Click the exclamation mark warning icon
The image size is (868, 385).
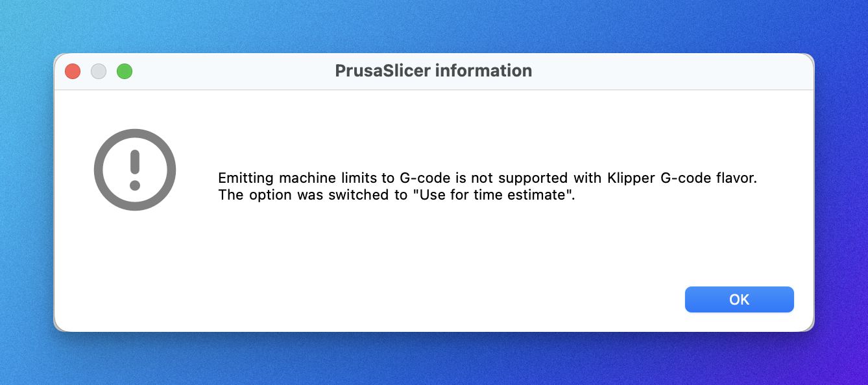135,170
